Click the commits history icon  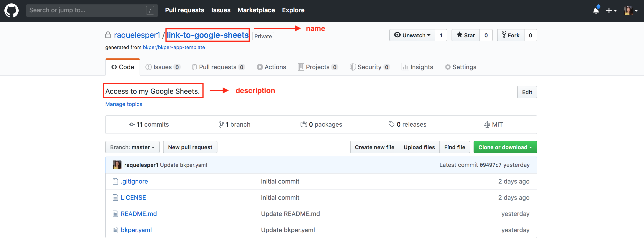point(131,124)
